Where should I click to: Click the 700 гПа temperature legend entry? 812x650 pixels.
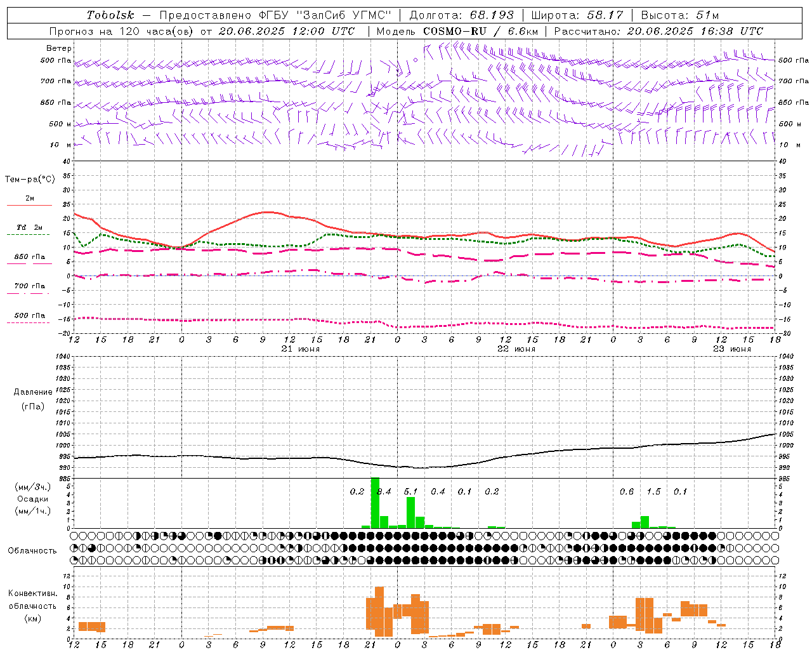tap(29, 286)
